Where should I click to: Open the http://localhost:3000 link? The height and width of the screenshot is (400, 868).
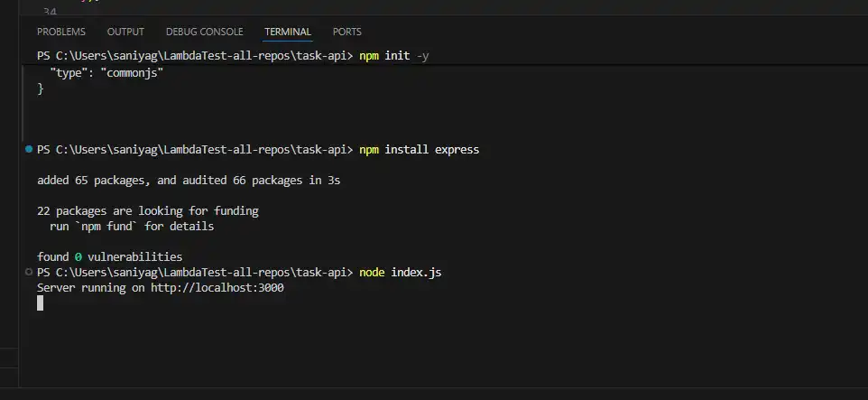point(219,288)
